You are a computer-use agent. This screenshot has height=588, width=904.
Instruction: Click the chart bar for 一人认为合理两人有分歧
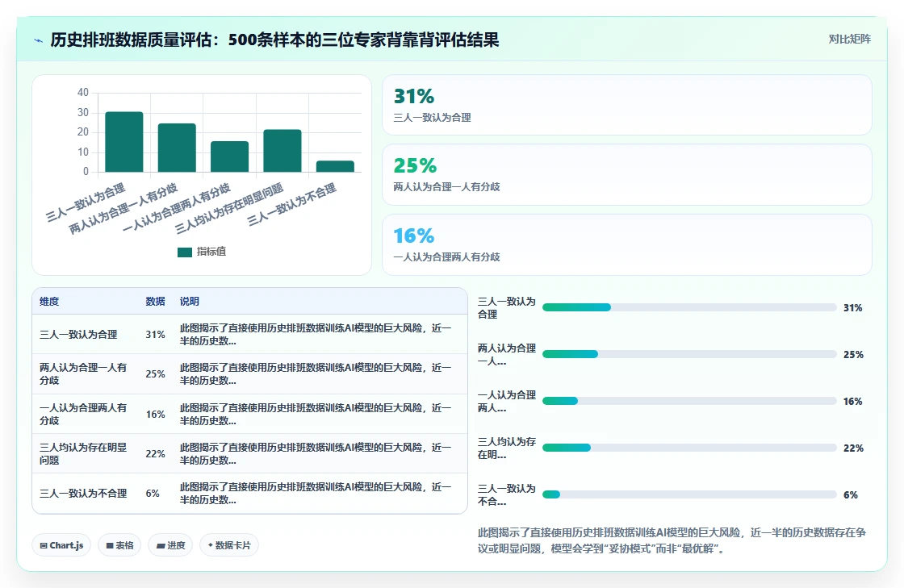229,156
